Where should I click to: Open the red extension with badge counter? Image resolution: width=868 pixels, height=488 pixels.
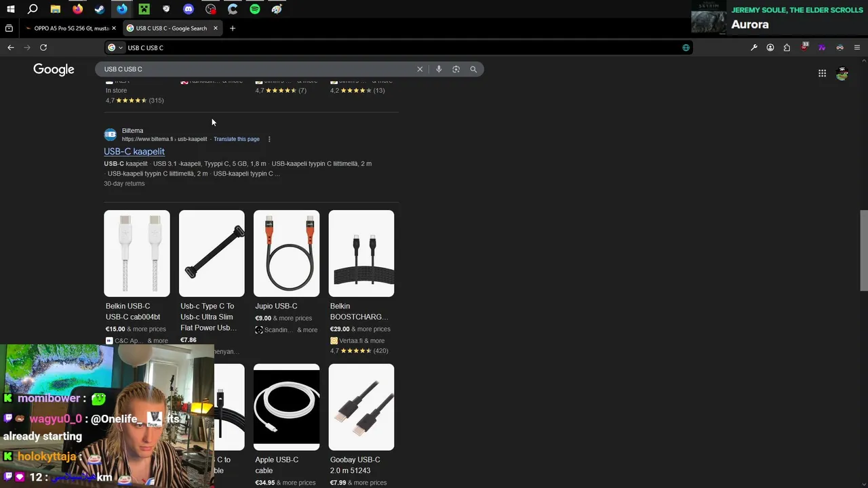tap(804, 47)
